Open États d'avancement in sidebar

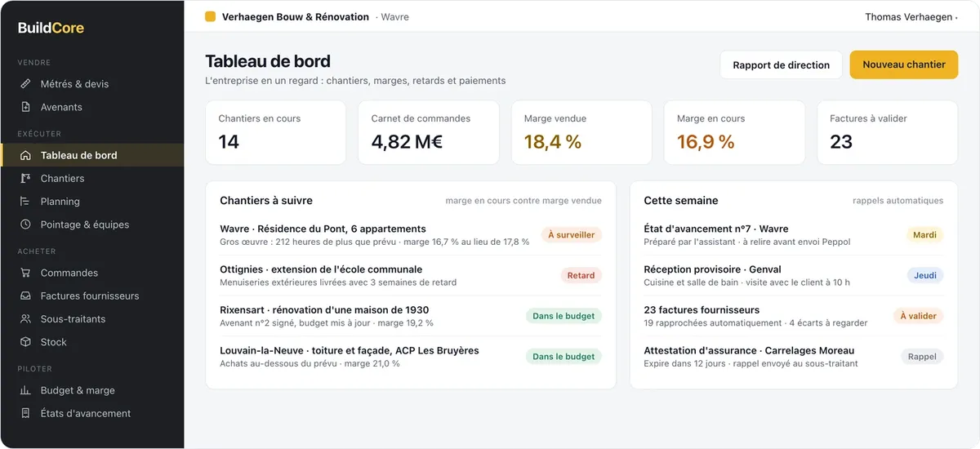point(91,413)
